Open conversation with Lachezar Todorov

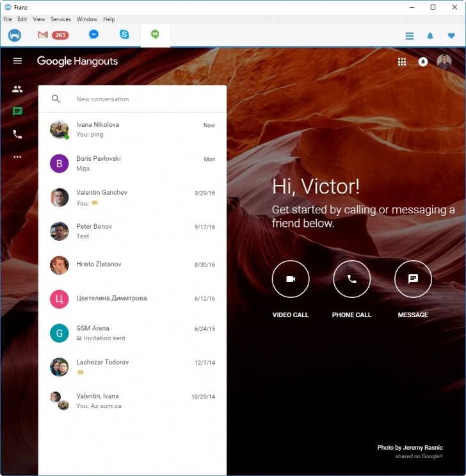(x=133, y=367)
